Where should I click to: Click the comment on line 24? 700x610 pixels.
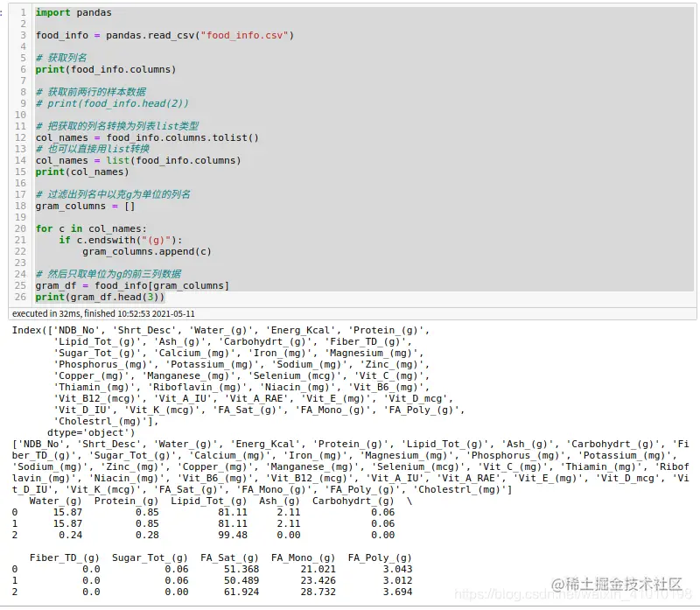pos(108,274)
